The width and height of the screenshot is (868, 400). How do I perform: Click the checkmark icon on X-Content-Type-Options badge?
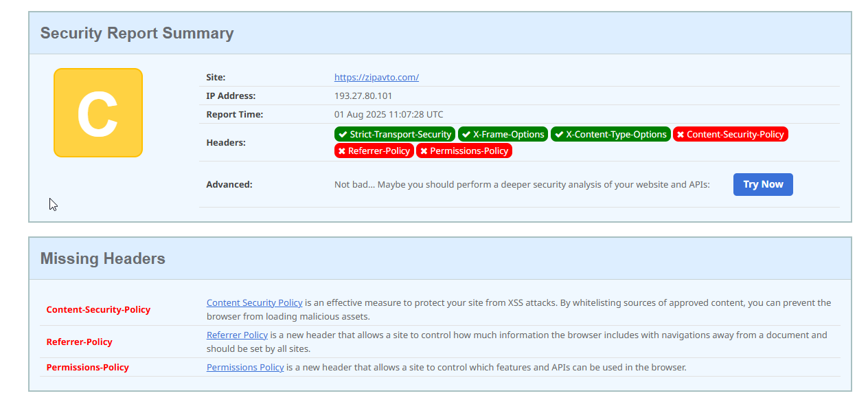click(559, 135)
